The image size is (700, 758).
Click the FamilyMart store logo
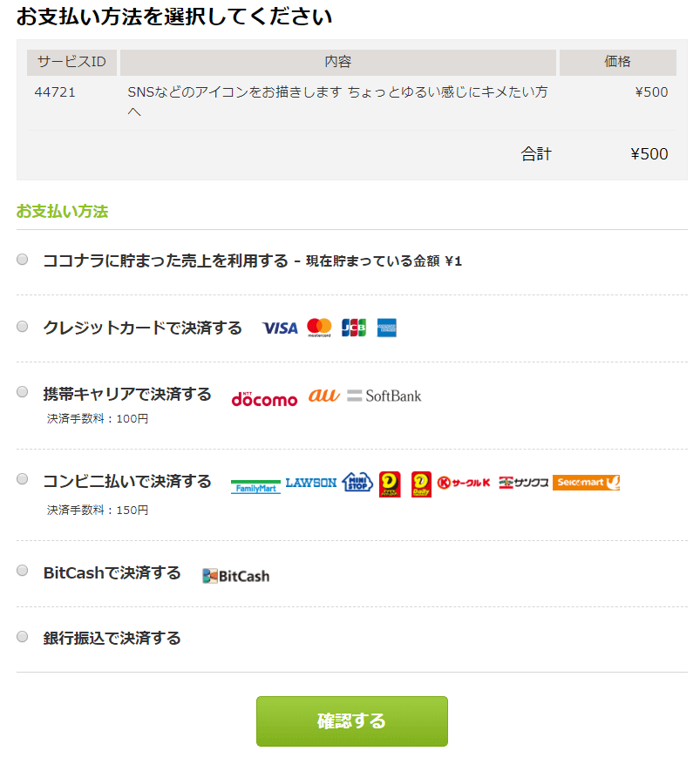pyautogui.click(x=256, y=486)
